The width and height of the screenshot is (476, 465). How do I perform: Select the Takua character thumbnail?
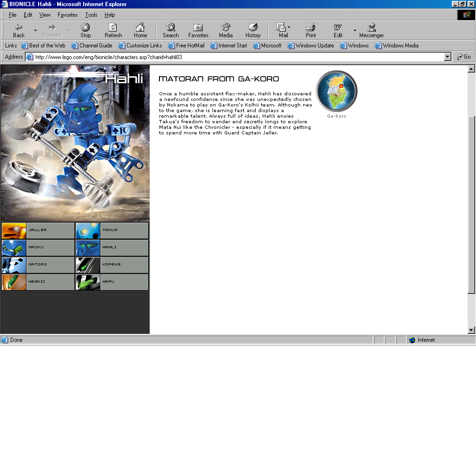click(88, 231)
